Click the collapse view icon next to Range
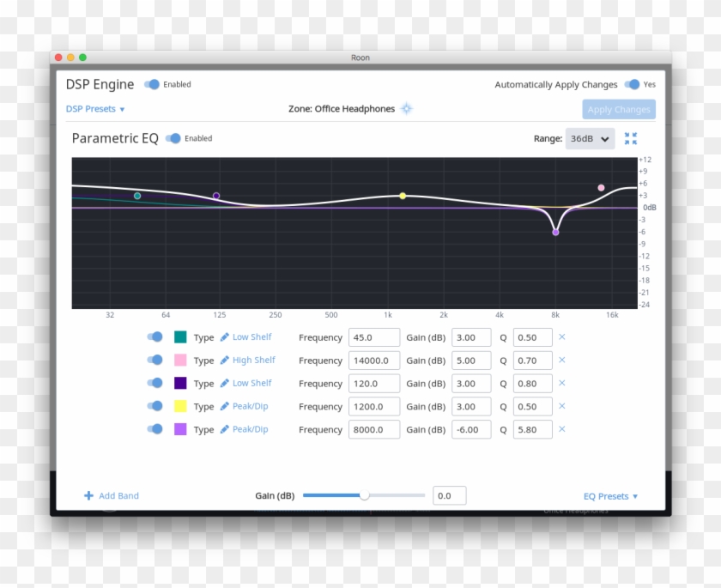This screenshot has height=588, width=721. [631, 138]
